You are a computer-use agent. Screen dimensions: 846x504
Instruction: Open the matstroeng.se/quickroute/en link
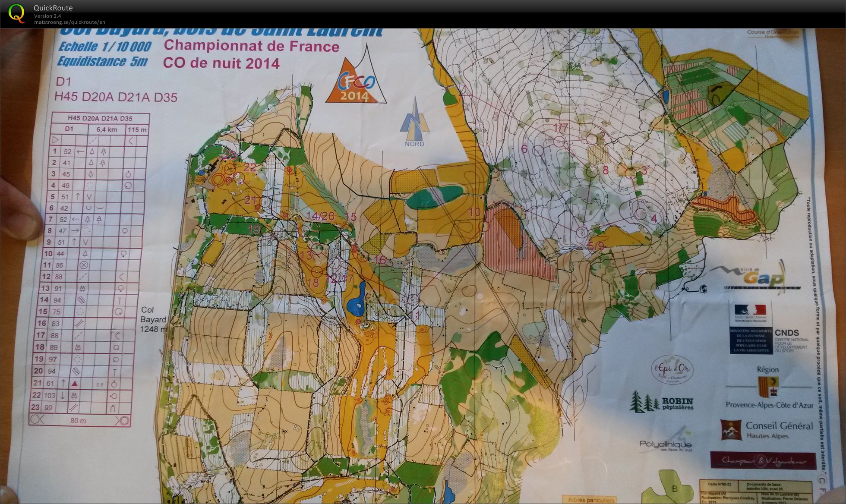click(x=69, y=22)
